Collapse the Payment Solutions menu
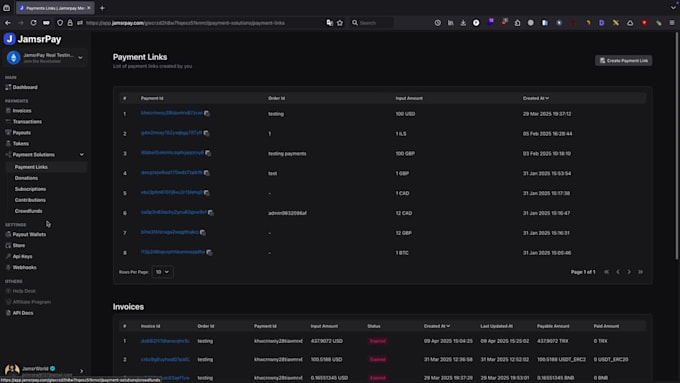Screen dimensions: 680x383 coord(82,154)
